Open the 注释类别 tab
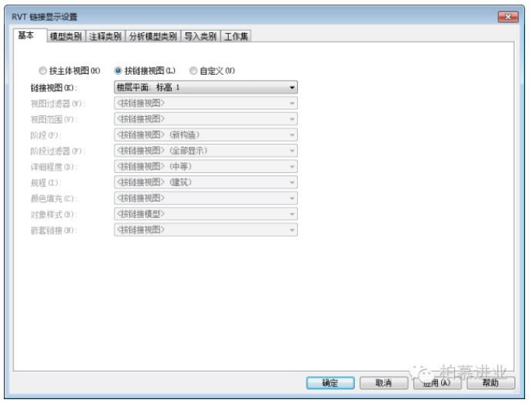Image resolution: width=532 pixels, height=403 pixels. pos(105,36)
